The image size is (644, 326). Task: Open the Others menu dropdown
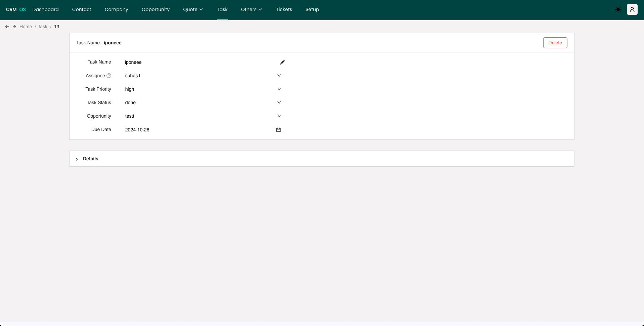point(251,9)
